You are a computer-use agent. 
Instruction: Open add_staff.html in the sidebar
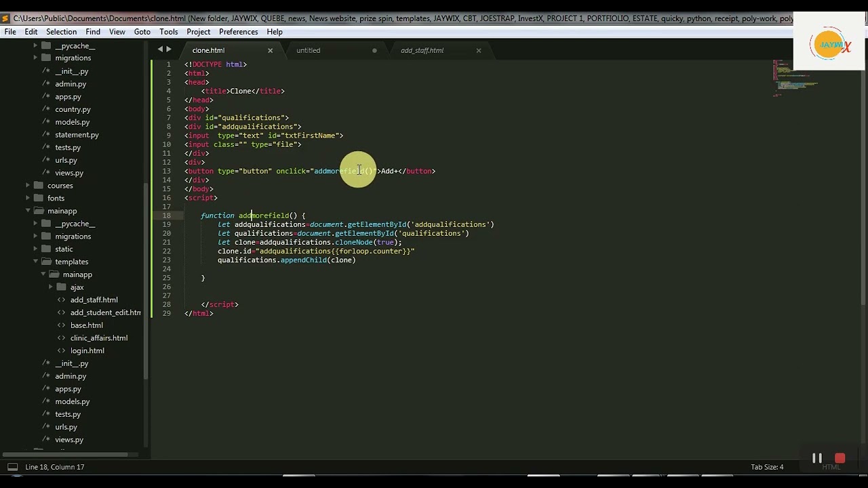pos(94,300)
